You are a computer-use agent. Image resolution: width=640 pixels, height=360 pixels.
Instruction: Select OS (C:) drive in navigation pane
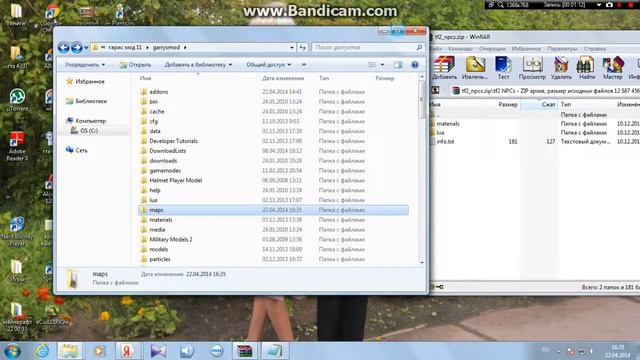point(84,131)
